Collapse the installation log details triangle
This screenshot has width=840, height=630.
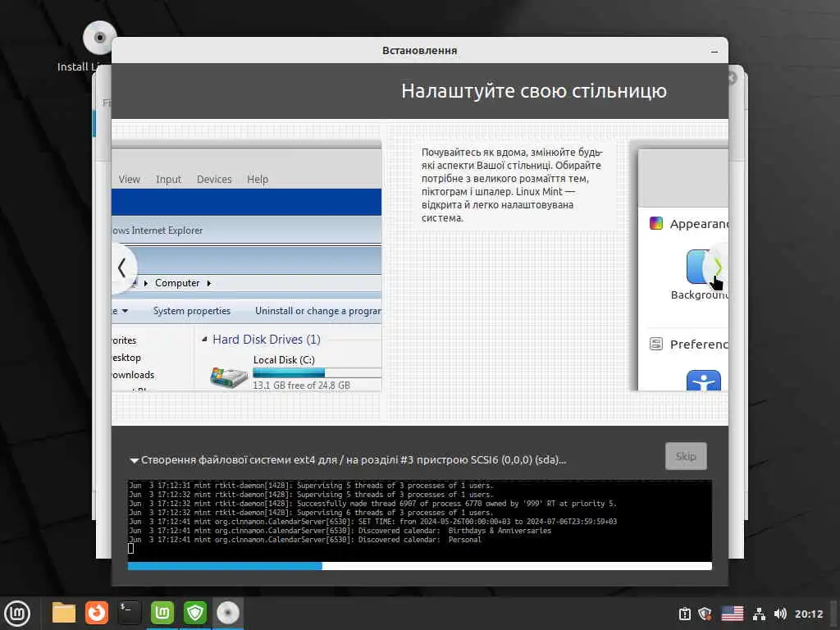tap(134, 460)
